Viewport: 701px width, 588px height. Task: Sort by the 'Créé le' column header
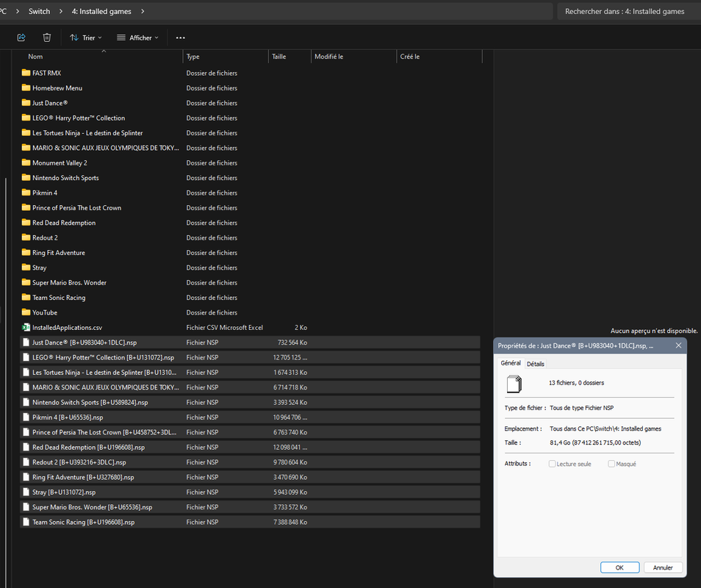point(410,57)
